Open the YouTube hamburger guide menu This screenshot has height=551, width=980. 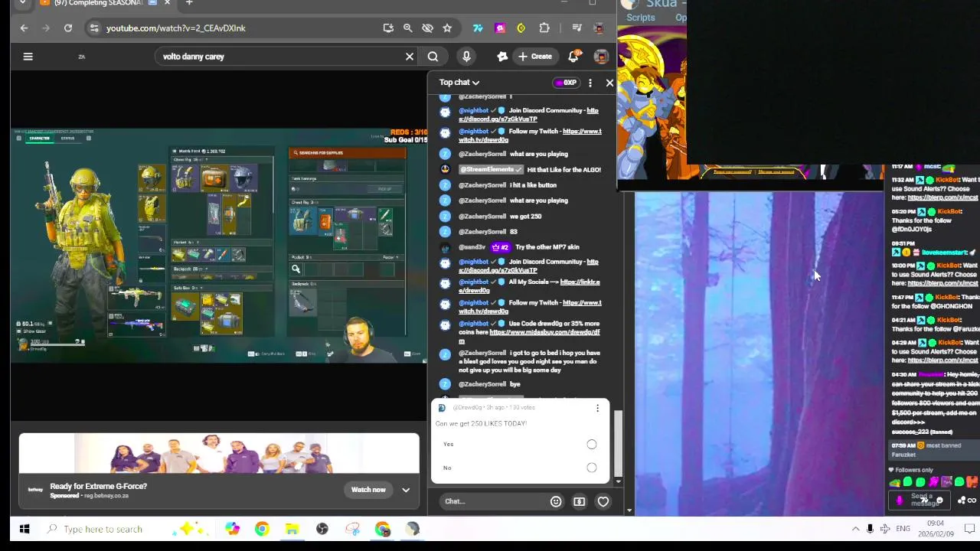click(x=28, y=56)
